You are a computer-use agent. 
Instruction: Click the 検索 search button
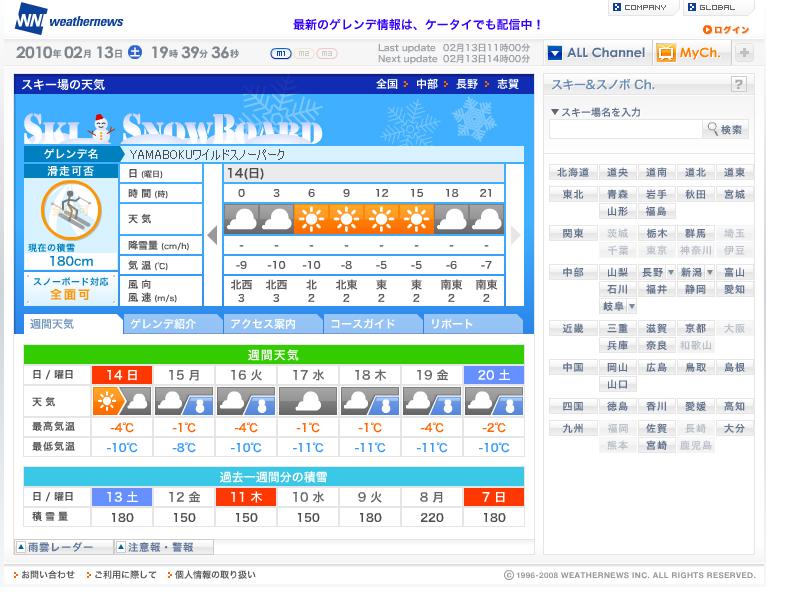tap(725, 130)
